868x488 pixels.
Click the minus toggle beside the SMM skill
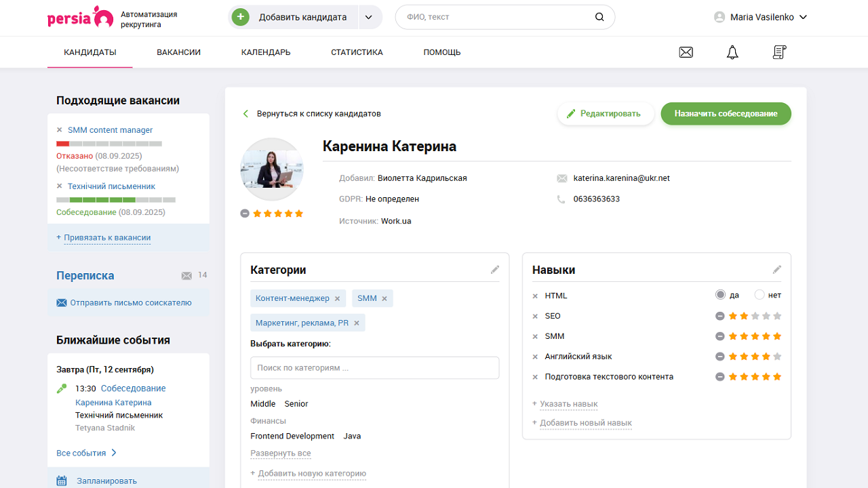tap(720, 335)
